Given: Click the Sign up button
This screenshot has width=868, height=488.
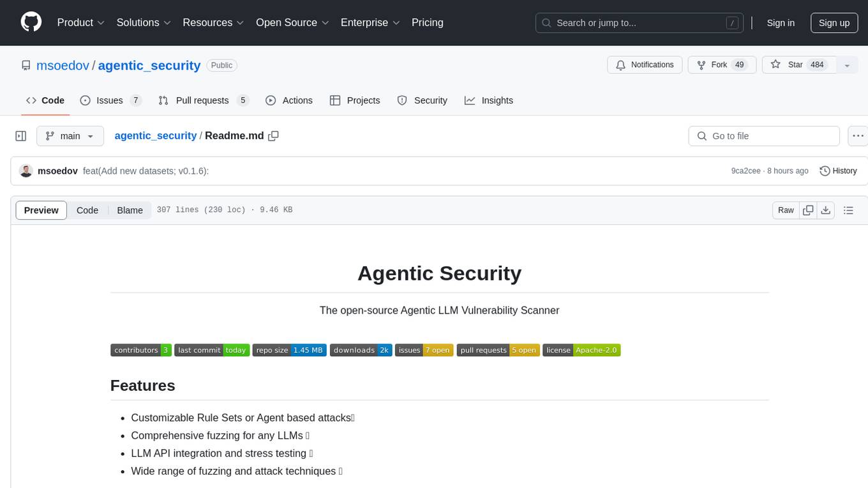Looking at the screenshot, I should click(834, 23).
